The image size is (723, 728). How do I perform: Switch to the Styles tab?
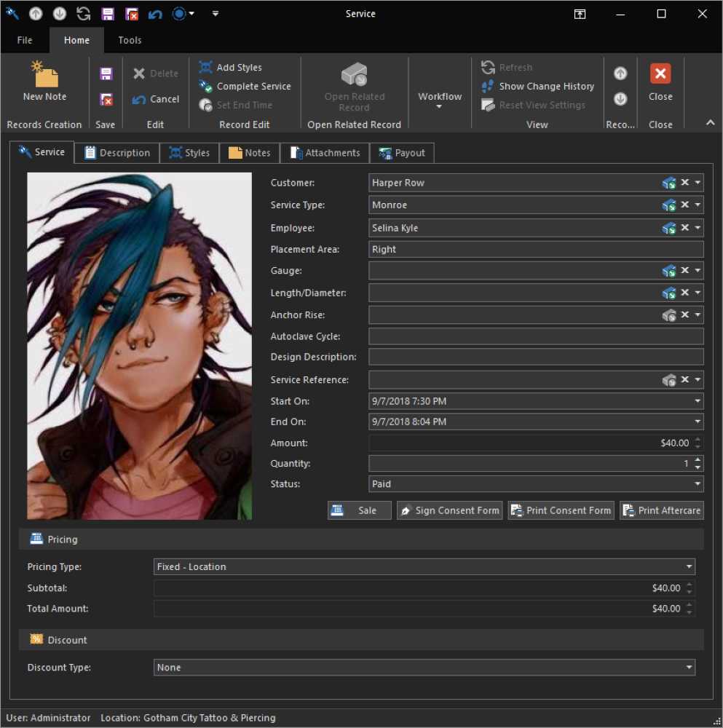tap(189, 153)
